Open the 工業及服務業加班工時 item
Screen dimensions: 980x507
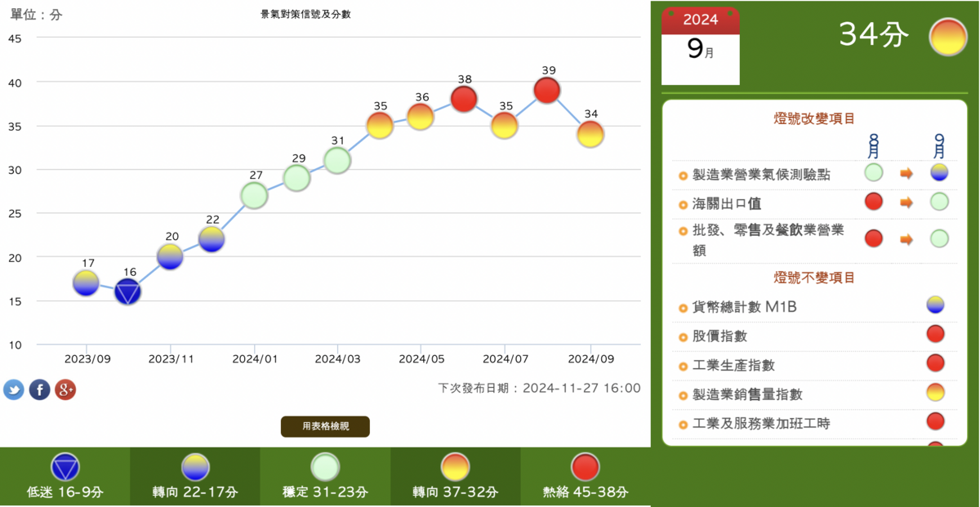[x=761, y=424]
